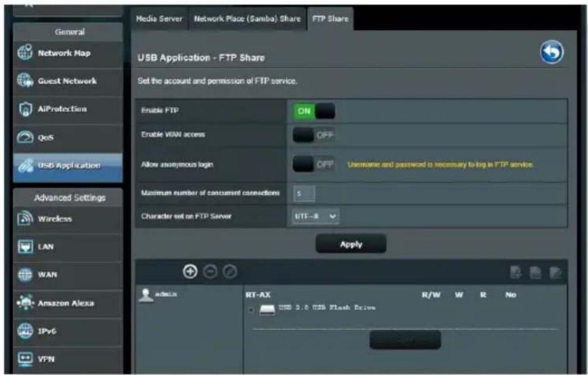Open the WAN settings page
Screen dimensions: 588x375
click(x=68, y=275)
